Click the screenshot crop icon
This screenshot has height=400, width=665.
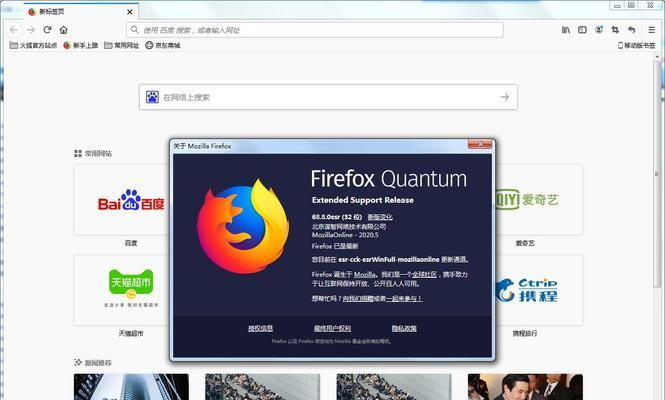[615, 30]
